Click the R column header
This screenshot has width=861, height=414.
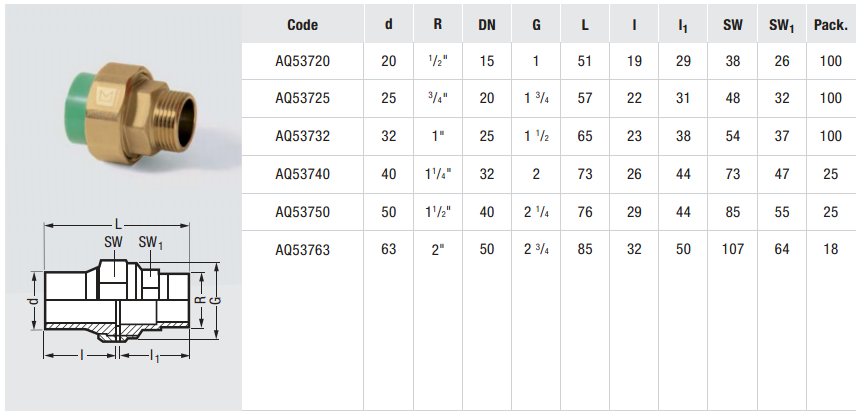point(437,25)
